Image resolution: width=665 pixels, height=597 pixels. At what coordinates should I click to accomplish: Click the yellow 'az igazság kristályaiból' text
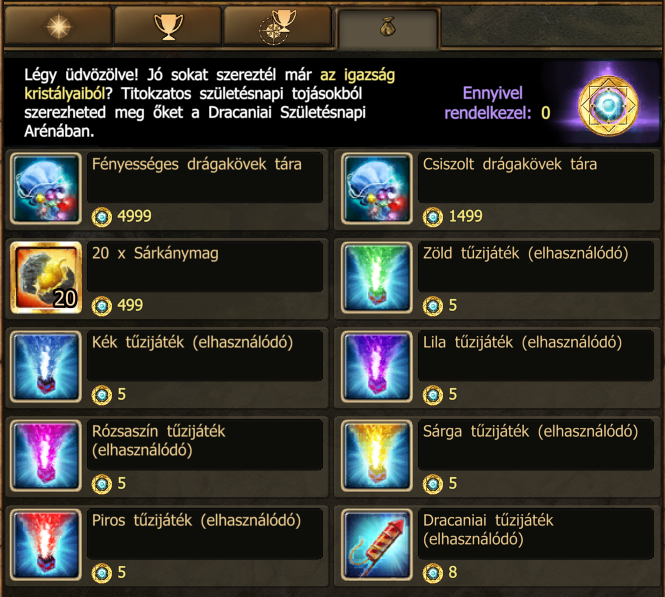210,84
